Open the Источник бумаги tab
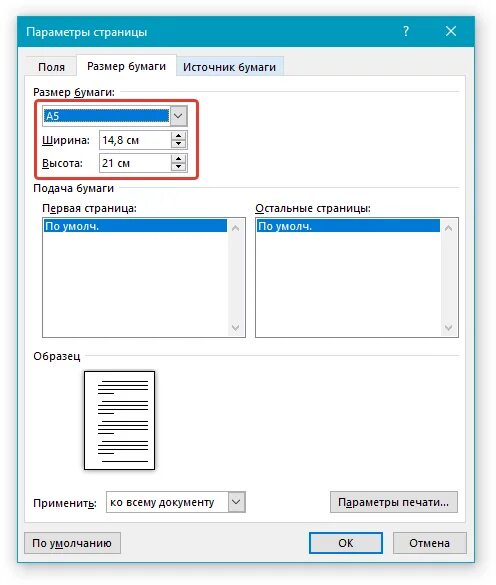The image size is (496, 585). (x=230, y=67)
